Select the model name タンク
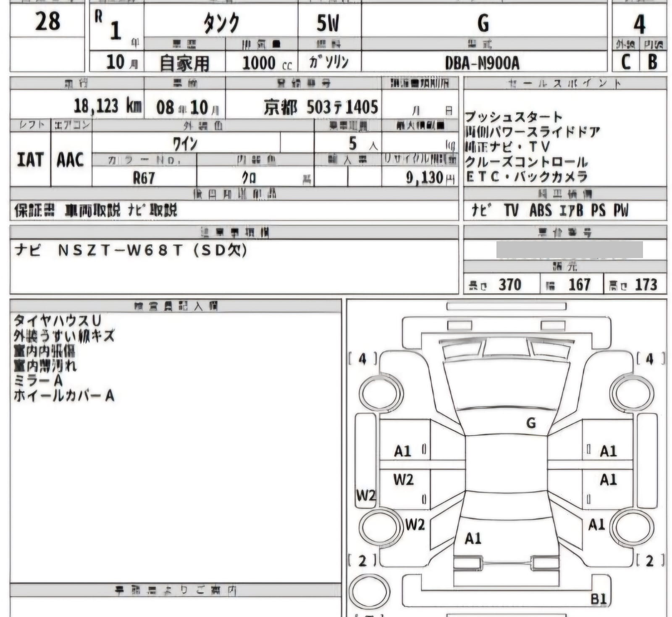The height and width of the screenshot is (617, 672). 221,23
